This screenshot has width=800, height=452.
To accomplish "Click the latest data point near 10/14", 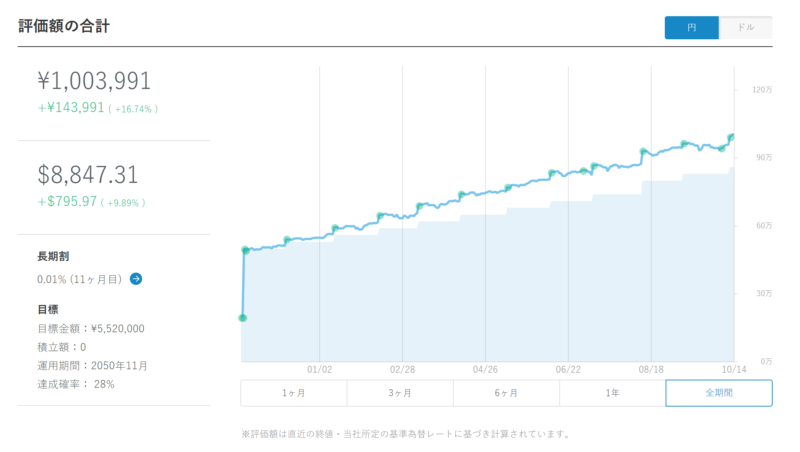I will point(731,137).
